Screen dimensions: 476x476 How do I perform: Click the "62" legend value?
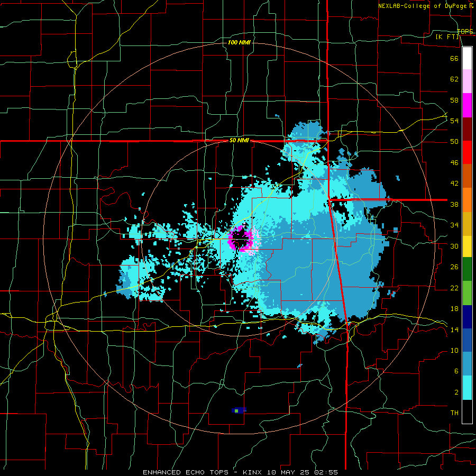(x=454, y=79)
